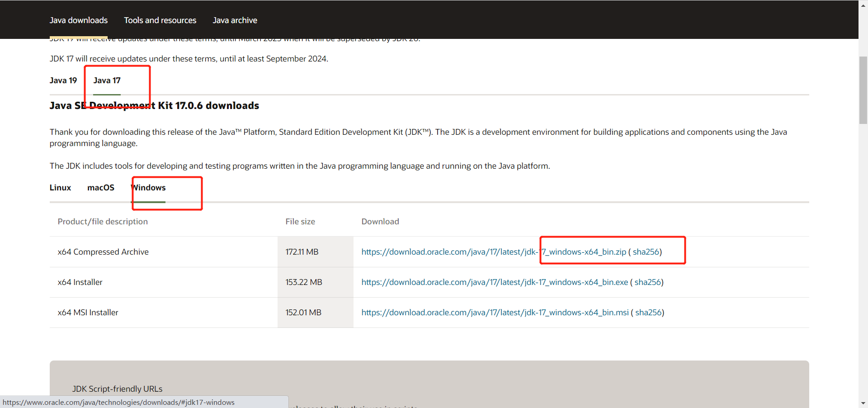Click the Product/file description column header
868x408 pixels.
103,222
